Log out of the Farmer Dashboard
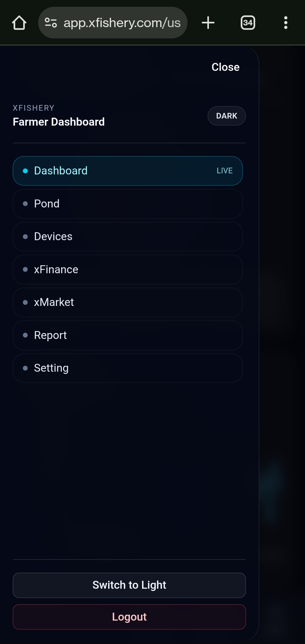The height and width of the screenshot is (644, 305). tap(129, 617)
